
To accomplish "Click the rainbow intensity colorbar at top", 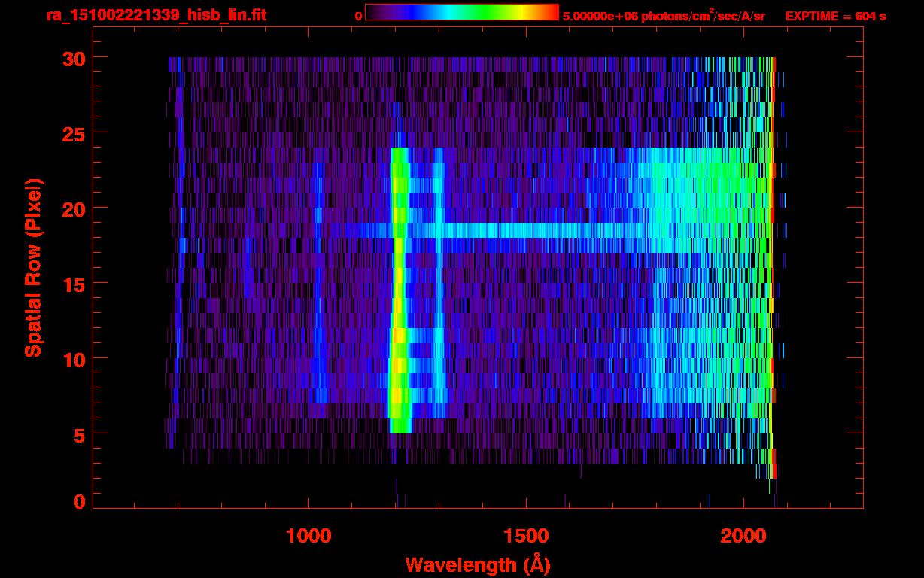I will coord(461,13).
